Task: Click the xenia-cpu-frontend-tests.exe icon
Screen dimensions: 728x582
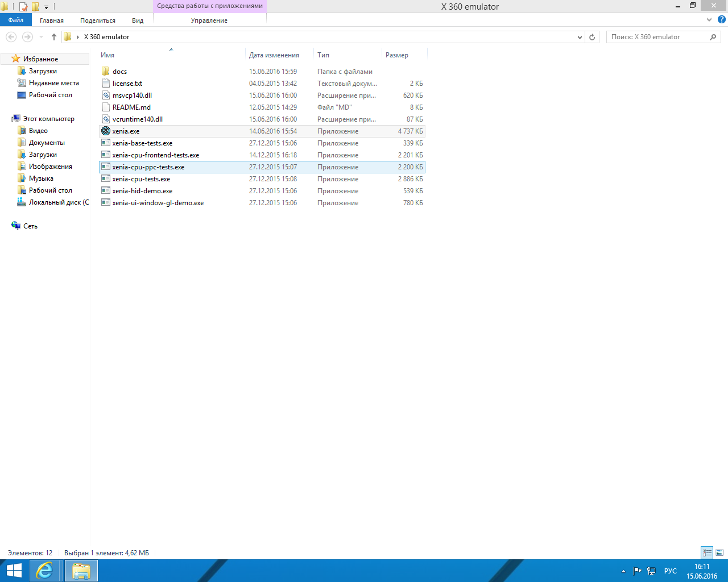Action: coord(106,155)
